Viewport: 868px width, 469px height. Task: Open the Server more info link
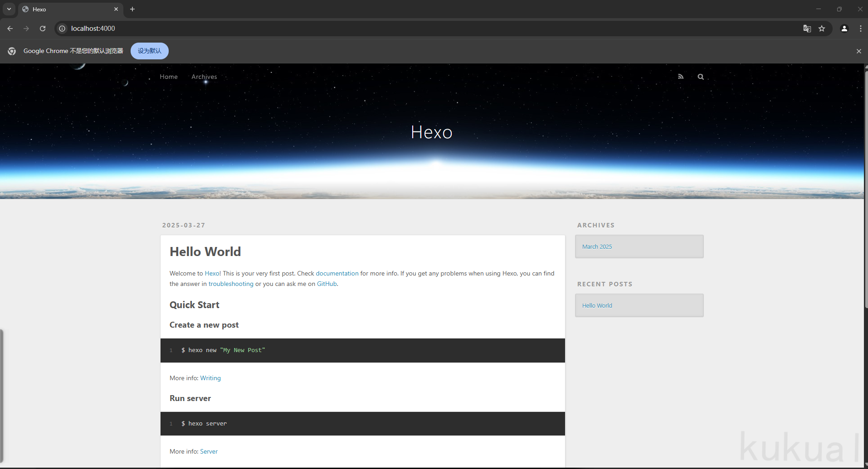[x=209, y=451]
